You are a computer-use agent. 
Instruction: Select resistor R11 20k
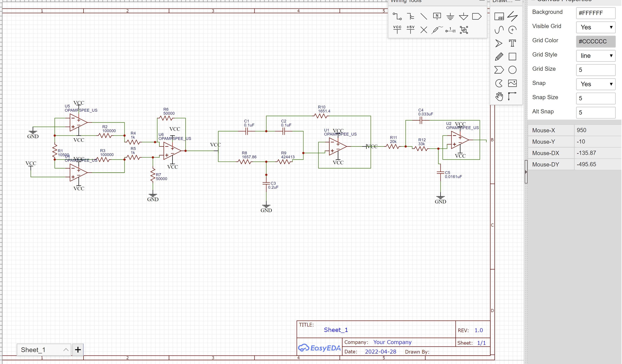coord(393,147)
